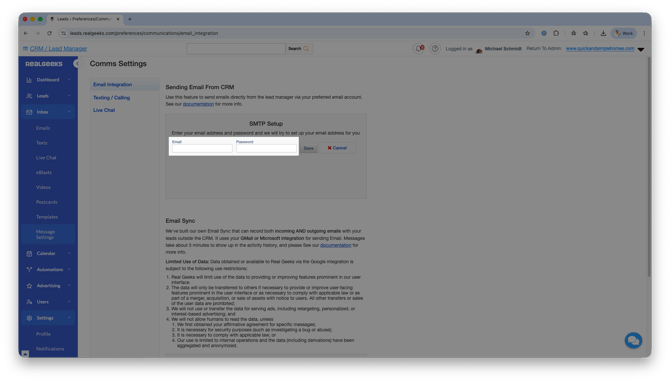Open eBlasts in the Inbox submenu

click(44, 173)
